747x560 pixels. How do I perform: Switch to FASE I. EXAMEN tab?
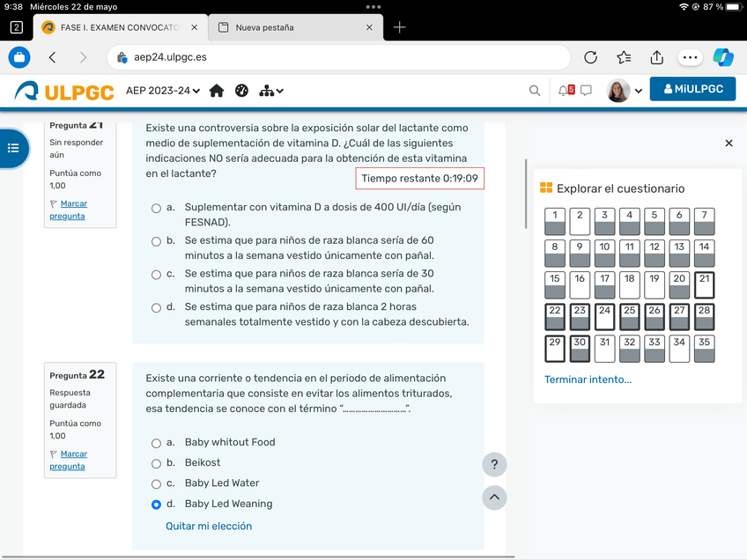[118, 27]
